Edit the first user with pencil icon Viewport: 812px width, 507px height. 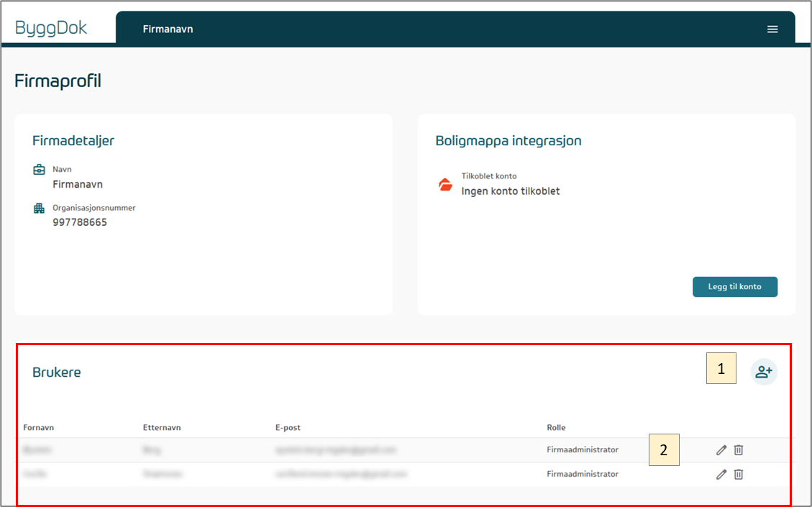721,450
